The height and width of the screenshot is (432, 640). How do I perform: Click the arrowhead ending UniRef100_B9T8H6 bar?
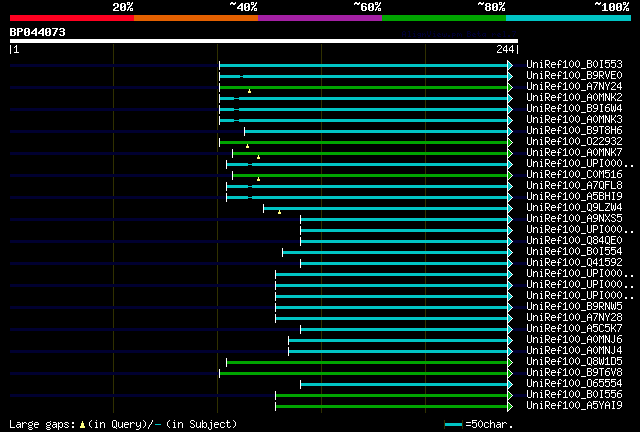point(510,131)
